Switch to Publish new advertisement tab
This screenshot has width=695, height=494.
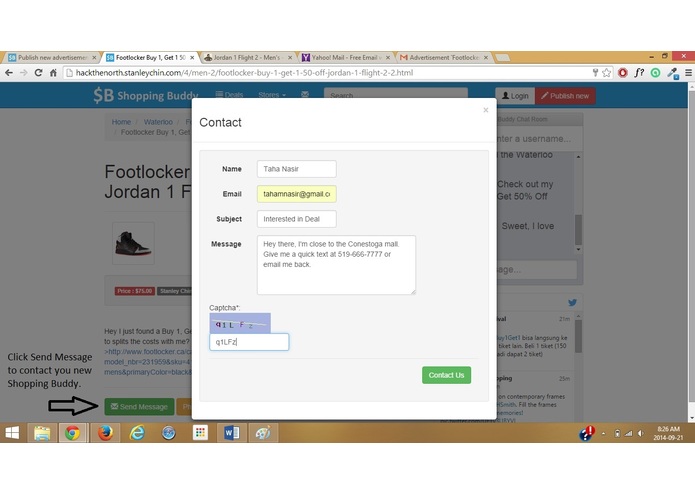coord(51,58)
